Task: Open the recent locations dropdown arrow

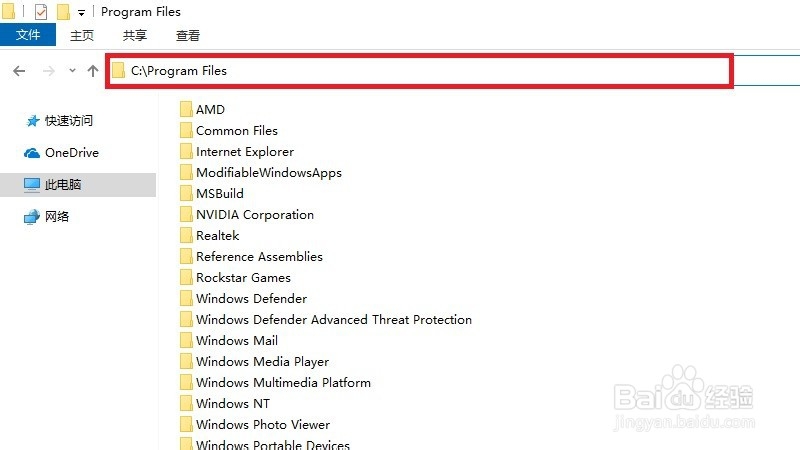Action: tap(72, 70)
